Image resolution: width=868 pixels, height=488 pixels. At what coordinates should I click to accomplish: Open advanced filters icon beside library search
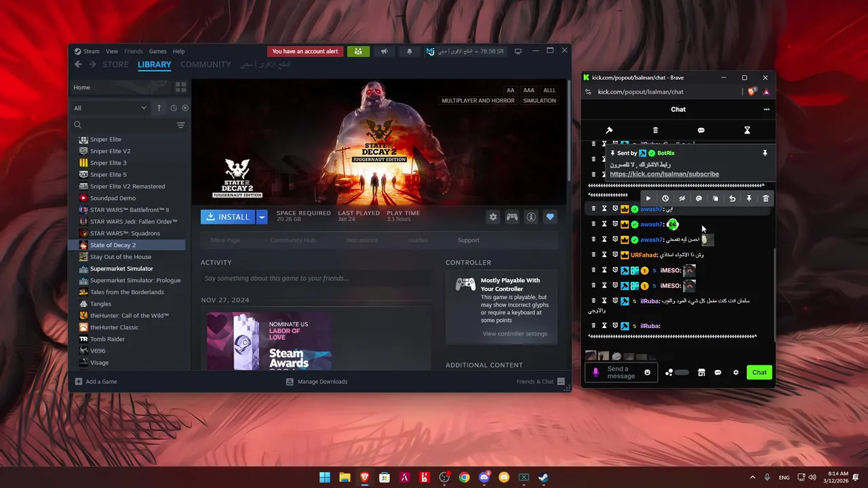(x=180, y=125)
